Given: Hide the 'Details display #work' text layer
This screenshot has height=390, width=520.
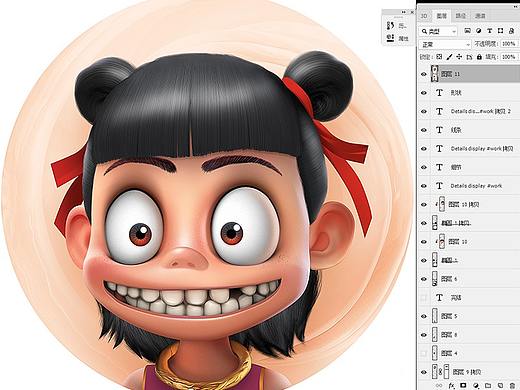Looking at the screenshot, I should pyautogui.click(x=424, y=186).
